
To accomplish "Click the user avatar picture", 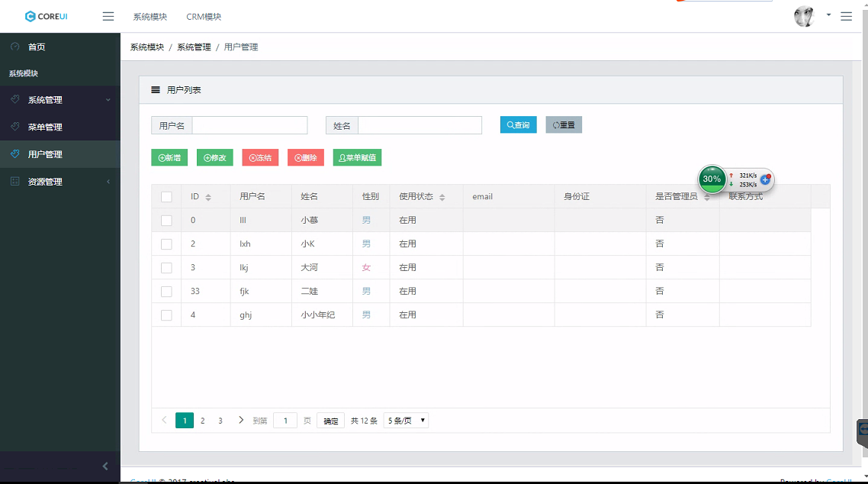I will coord(804,16).
